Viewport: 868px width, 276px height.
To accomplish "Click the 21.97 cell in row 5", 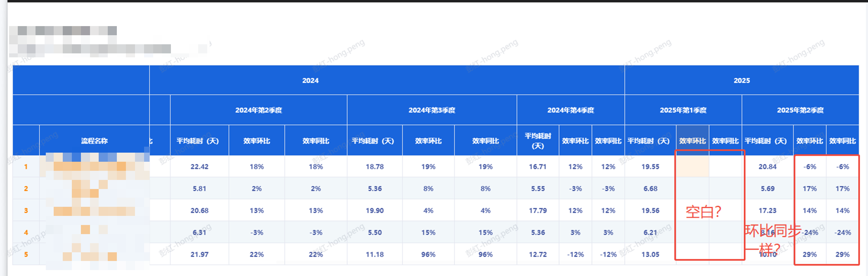I will [x=199, y=254].
